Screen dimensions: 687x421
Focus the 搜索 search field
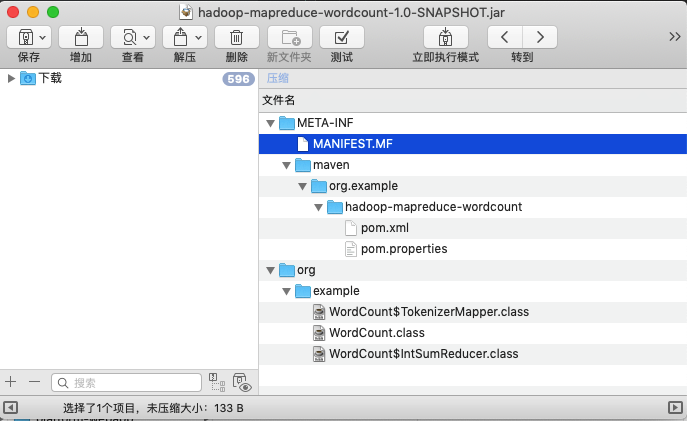[x=126, y=383]
